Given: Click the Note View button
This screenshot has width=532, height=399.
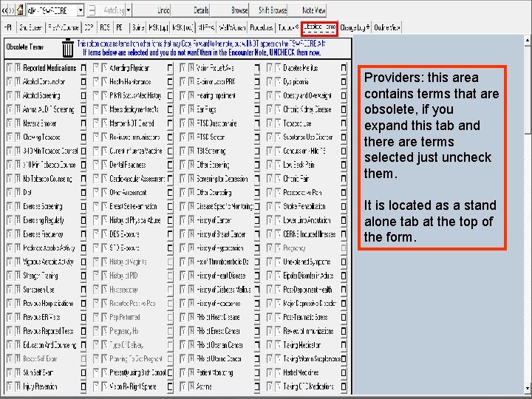Looking at the screenshot, I should (308, 10).
